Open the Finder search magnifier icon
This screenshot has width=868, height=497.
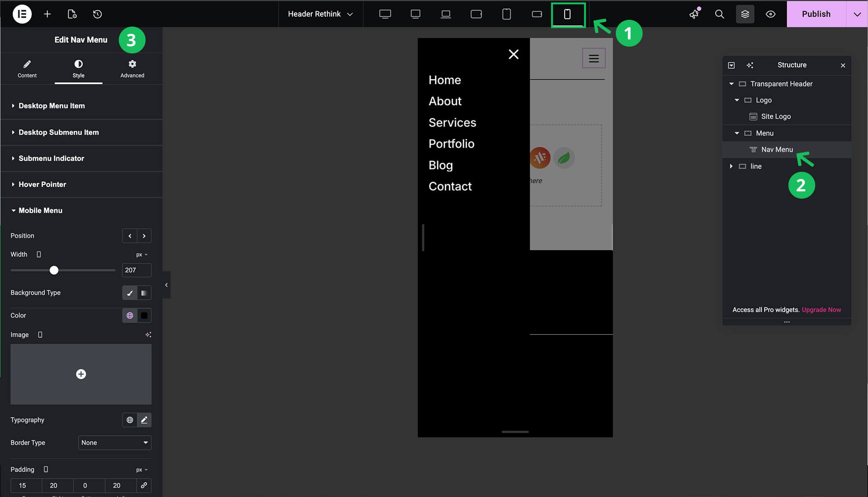click(x=719, y=14)
